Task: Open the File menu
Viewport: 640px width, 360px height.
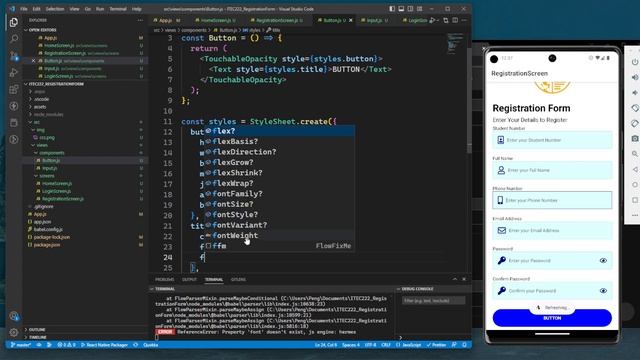Action: (x=24, y=9)
